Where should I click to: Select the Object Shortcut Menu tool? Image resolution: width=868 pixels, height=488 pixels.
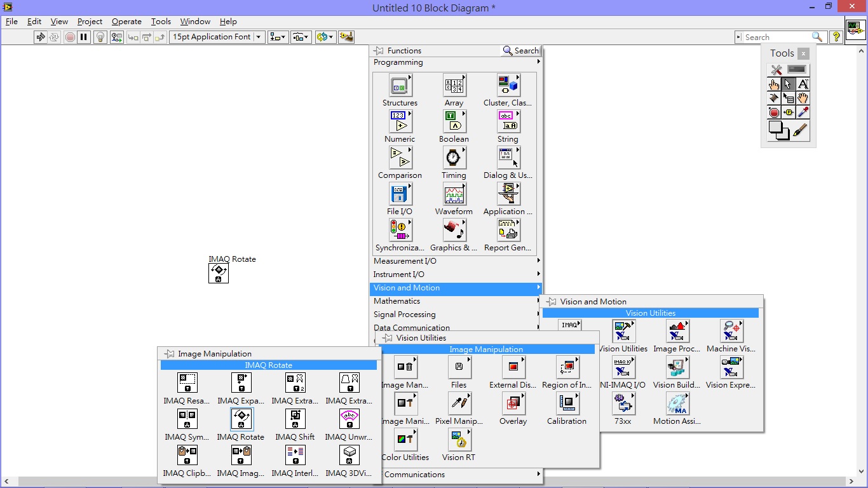click(x=789, y=98)
